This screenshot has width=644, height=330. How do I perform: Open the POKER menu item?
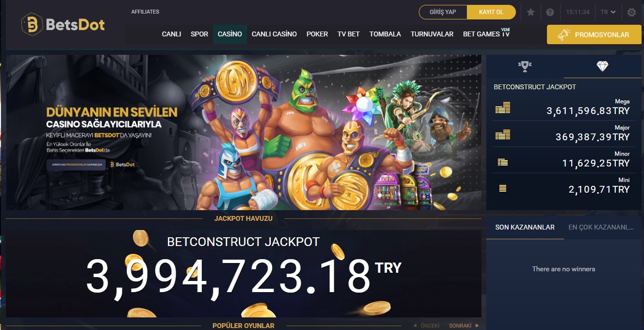click(x=317, y=34)
